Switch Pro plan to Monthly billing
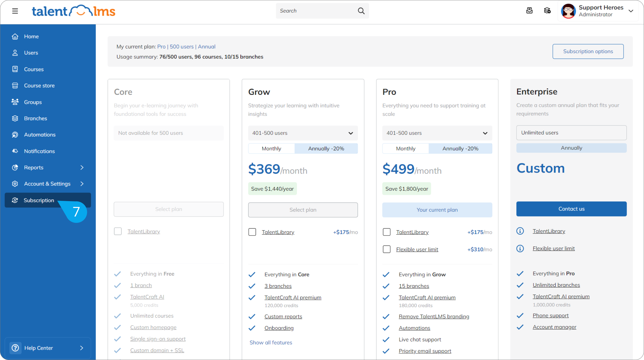 point(406,149)
